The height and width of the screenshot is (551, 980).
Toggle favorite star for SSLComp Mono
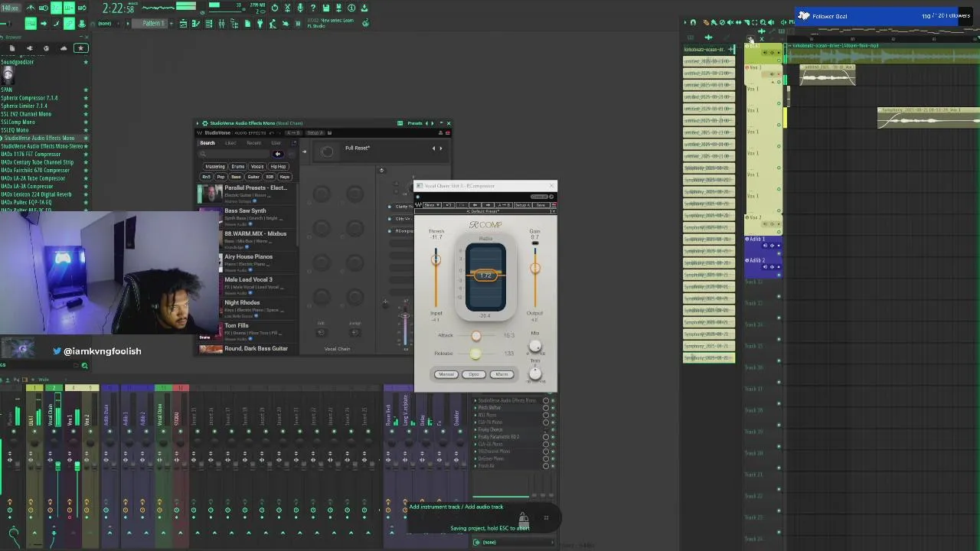coord(85,122)
